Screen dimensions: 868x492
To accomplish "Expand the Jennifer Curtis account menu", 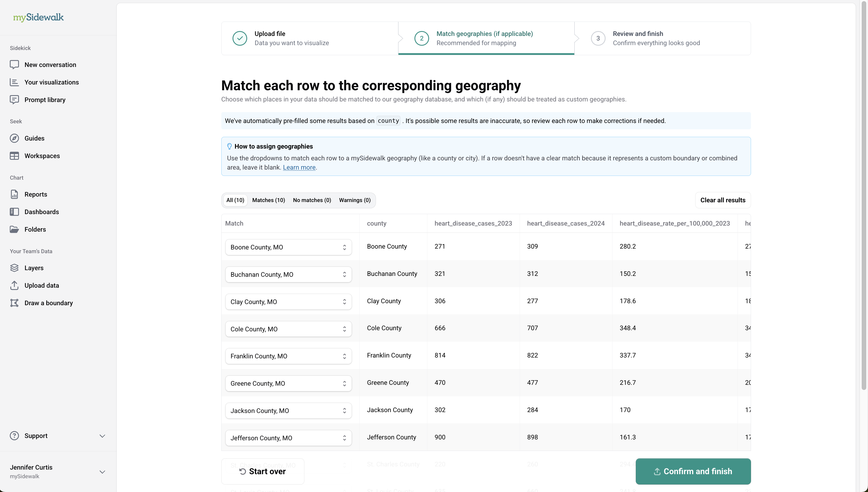I will pos(102,472).
